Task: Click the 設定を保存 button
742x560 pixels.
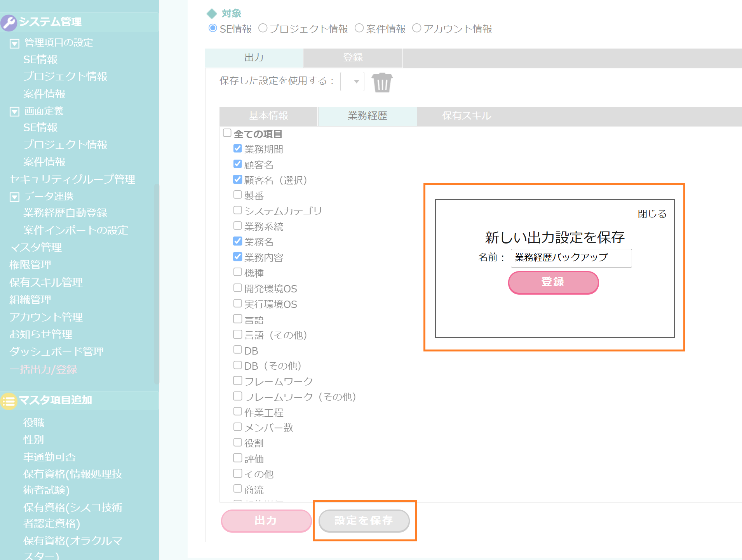Action: point(364,520)
